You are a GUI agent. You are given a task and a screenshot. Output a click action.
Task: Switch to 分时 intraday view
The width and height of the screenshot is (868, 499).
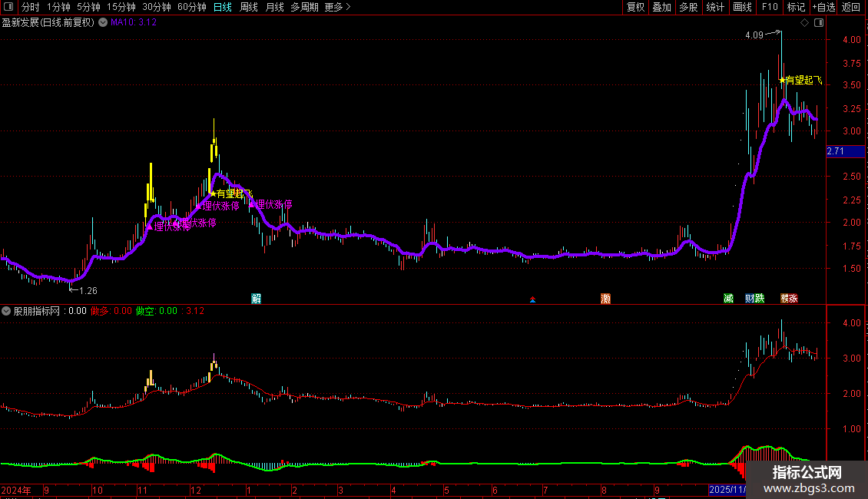tap(31, 7)
